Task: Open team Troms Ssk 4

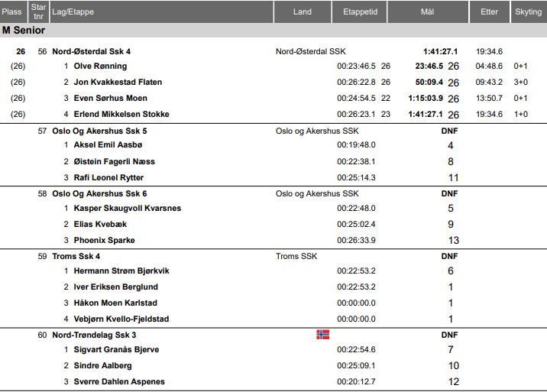Action: coord(76,256)
